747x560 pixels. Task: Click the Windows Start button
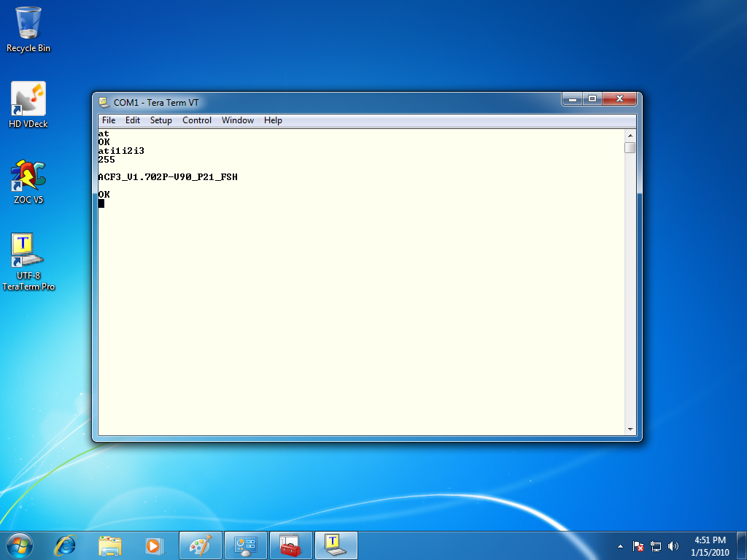20,545
